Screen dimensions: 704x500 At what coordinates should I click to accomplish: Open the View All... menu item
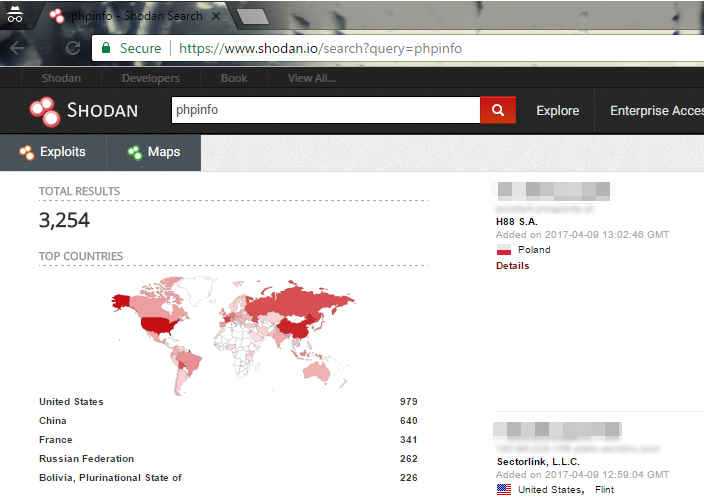click(x=312, y=78)
